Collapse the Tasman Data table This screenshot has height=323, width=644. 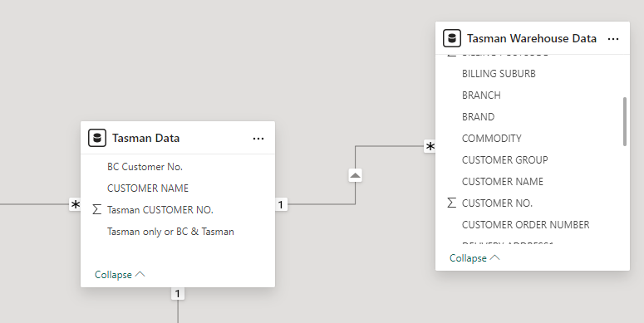tap(120, 274)
